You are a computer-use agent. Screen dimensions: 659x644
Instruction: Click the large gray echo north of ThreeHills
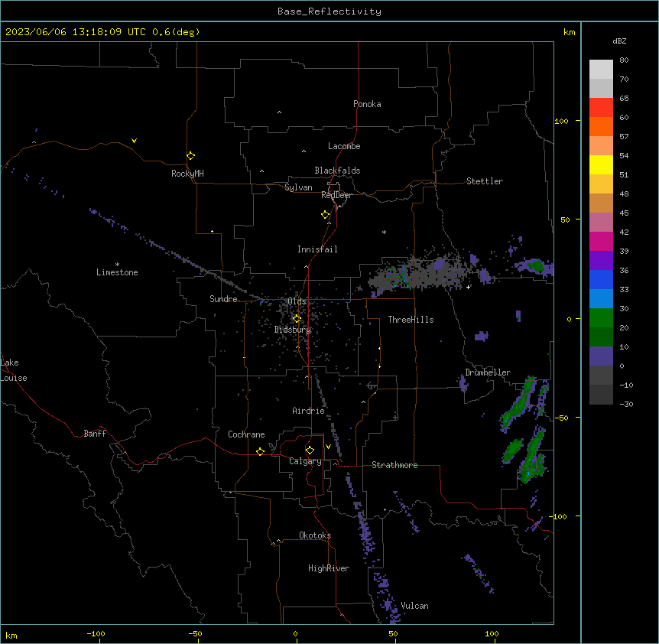point(418,272)
